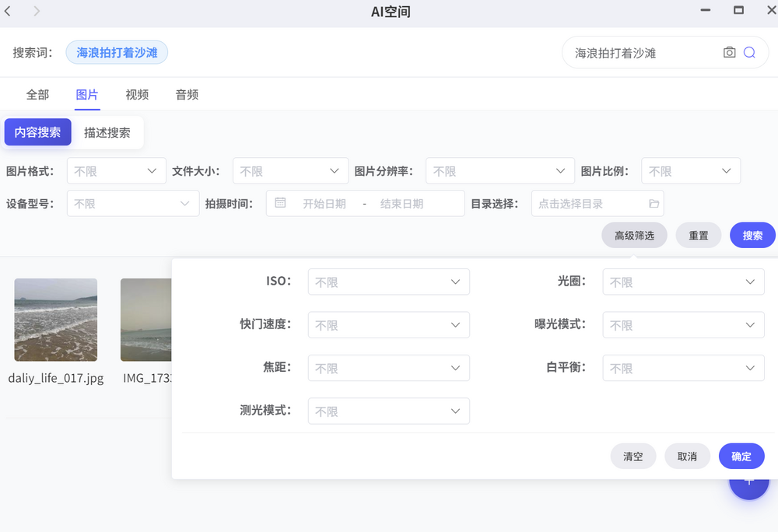Expand the 图片格式 dropdown
Screen dimensions: 778x532
tap(116, 171)
